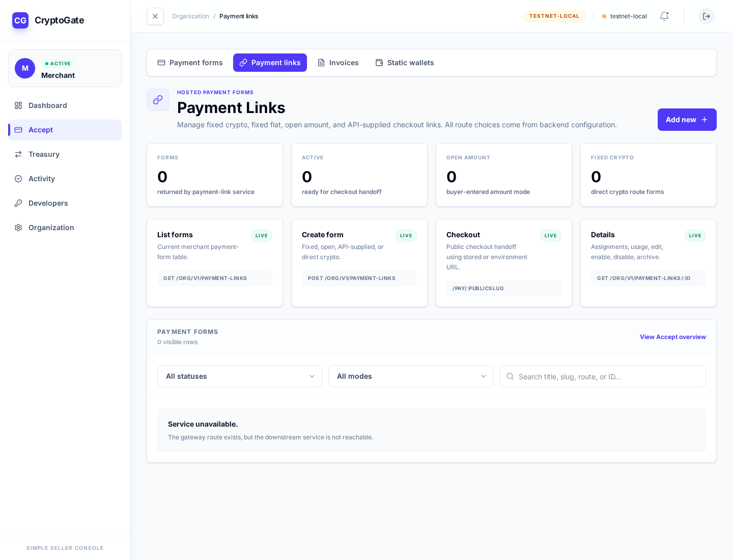Open the All modes dropdown

click(x=411, y=376)
